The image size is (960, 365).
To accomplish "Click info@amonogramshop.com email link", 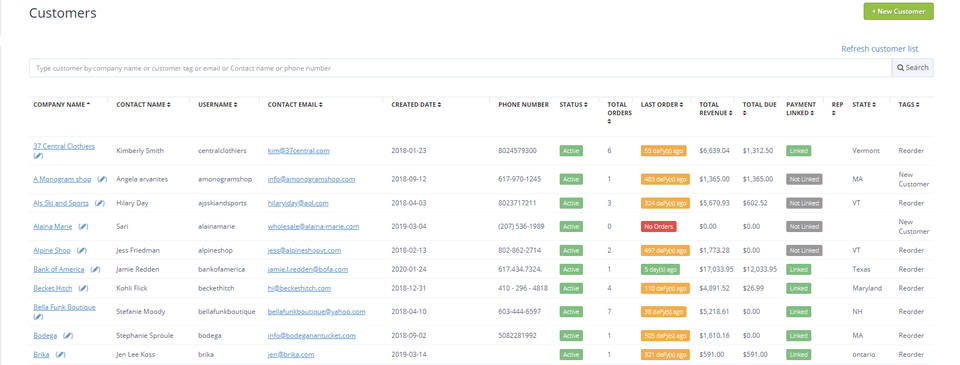I will [312, 179].
